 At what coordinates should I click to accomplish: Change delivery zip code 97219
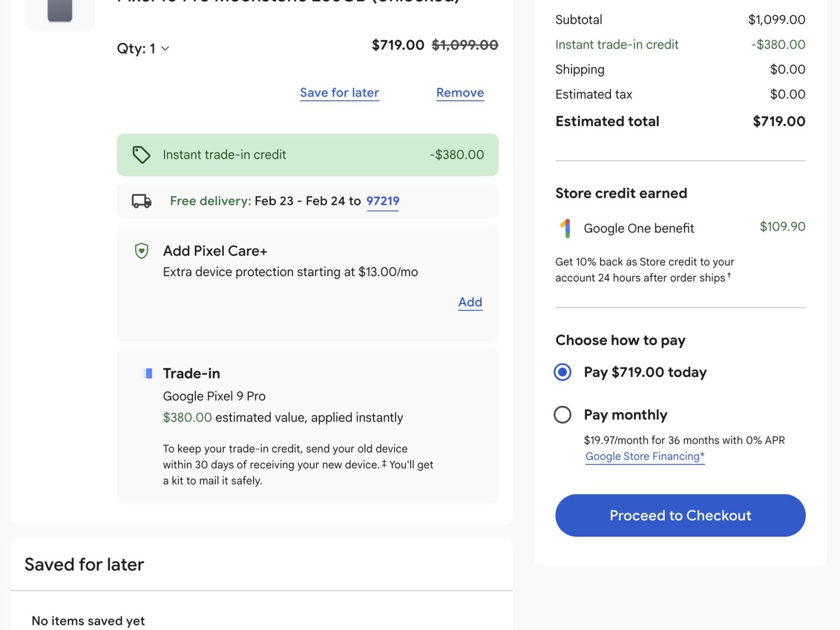click(x=383, y=201)
